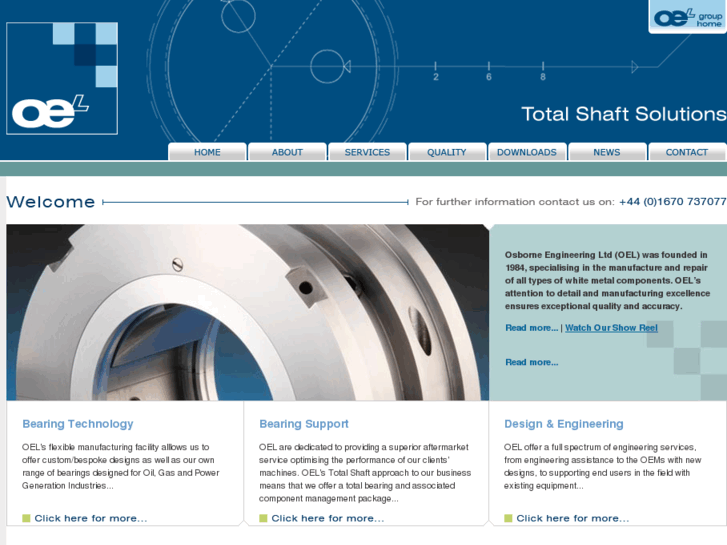Click green bullet in Bearing Technology card
Screen dimensions: 727x545
click(x=26, y=518)
